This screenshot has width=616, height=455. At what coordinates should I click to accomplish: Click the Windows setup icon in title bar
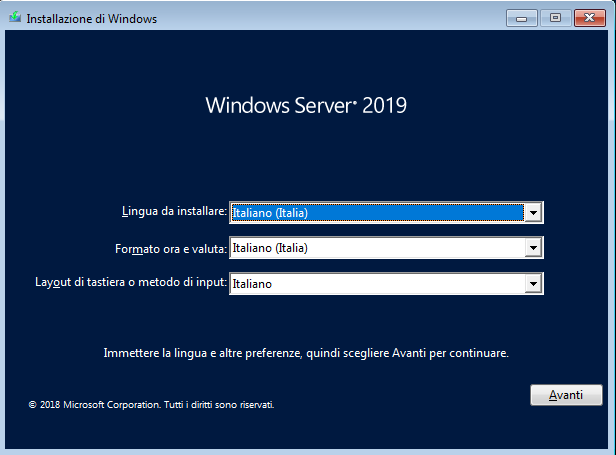point(15,17)
